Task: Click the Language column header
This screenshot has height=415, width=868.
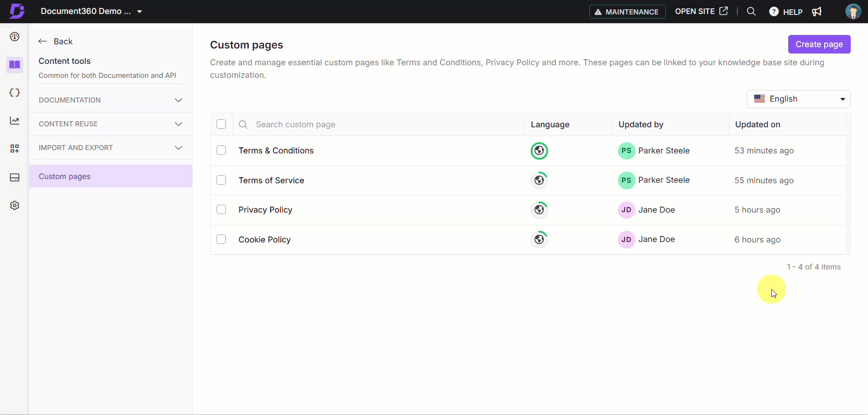Action: tap(550, 124)
